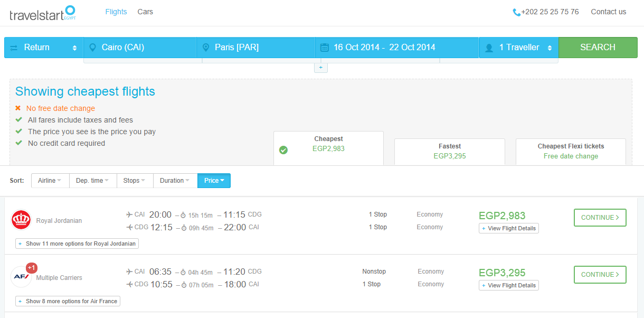The width and height of the screenshot is (644, 318).
Task: Open the Flights tab
Action: pos(116,12)
